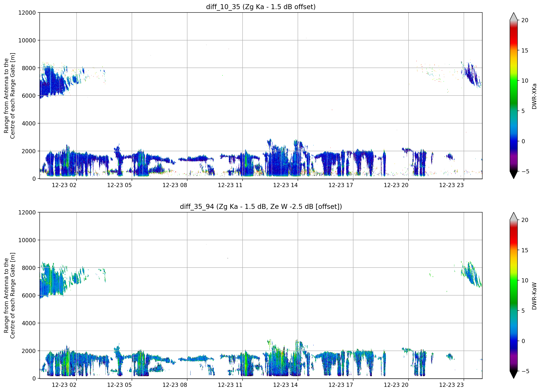Click the "10" tick on the DWR-XKa colorbar
The height and width of the screenshot is (392, 541).
pos(525,81)
